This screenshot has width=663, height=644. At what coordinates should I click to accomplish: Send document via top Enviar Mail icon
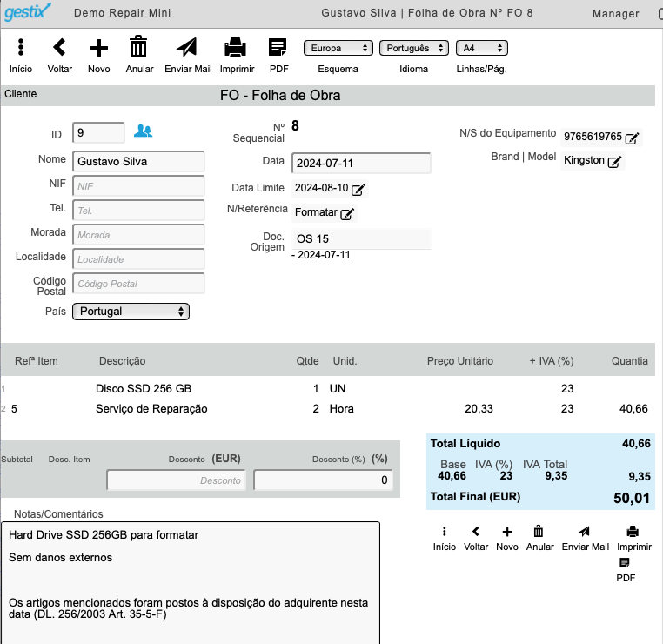click(187, 47)
